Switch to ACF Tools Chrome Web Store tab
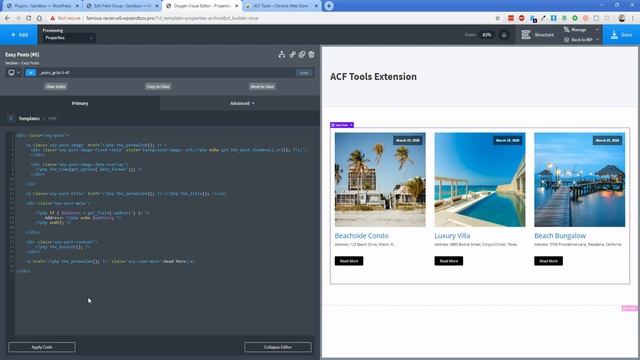 281,6
